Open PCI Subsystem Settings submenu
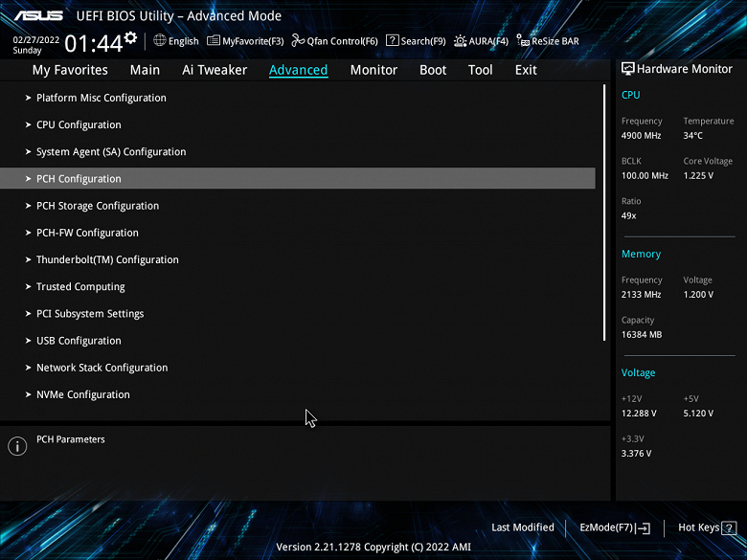The image size is (747, 560). click(x=298, y=314)
